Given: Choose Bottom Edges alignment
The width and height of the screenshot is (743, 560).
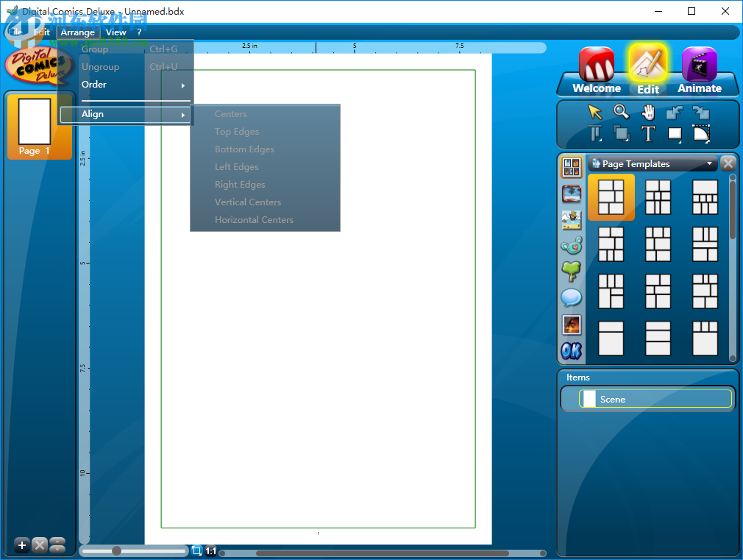Looking at the screenshot, I should pos(265,149).
